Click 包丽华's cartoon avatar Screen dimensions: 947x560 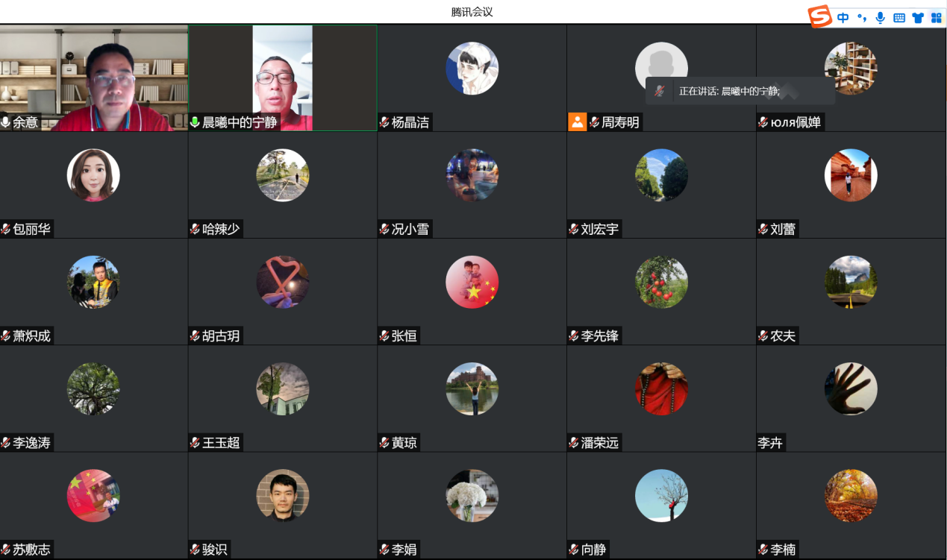(x=93, y=175)
